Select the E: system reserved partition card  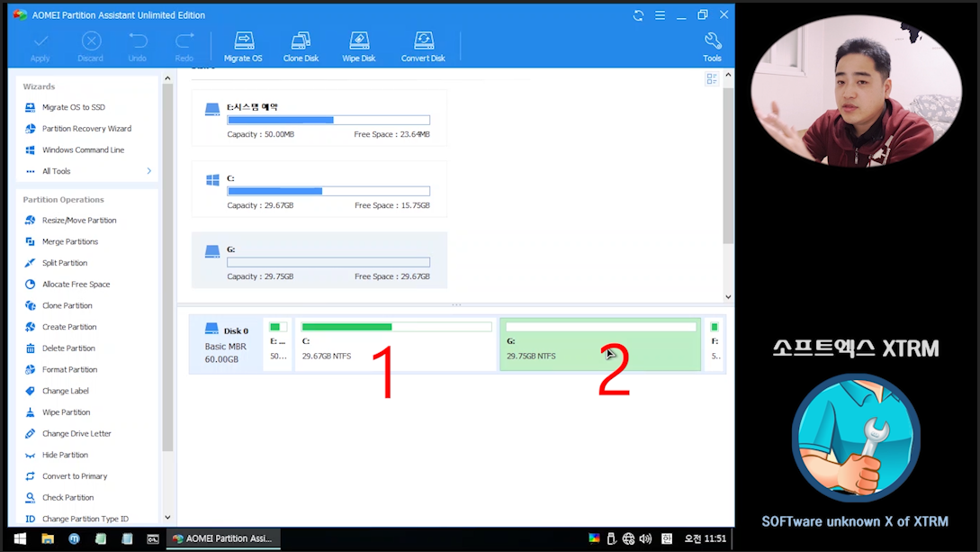point(319,118)
